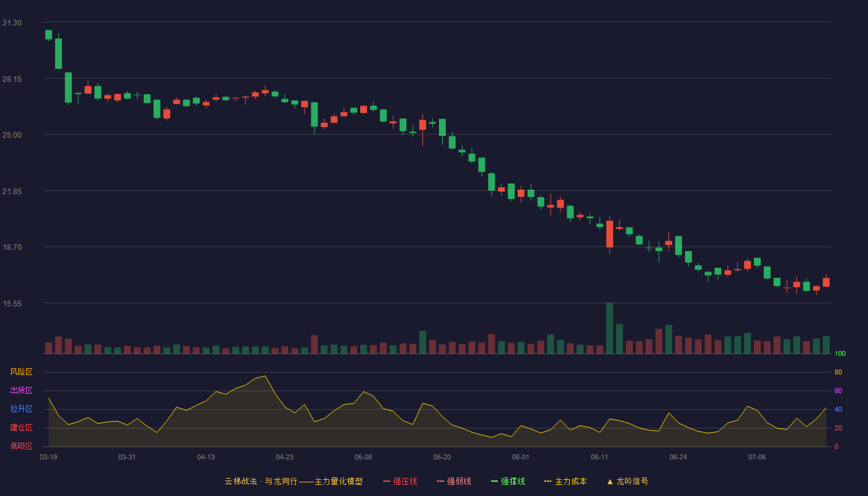Click the 07-06 date label
The width and height of the screenshot is (868, 496).
pos(757,457)
